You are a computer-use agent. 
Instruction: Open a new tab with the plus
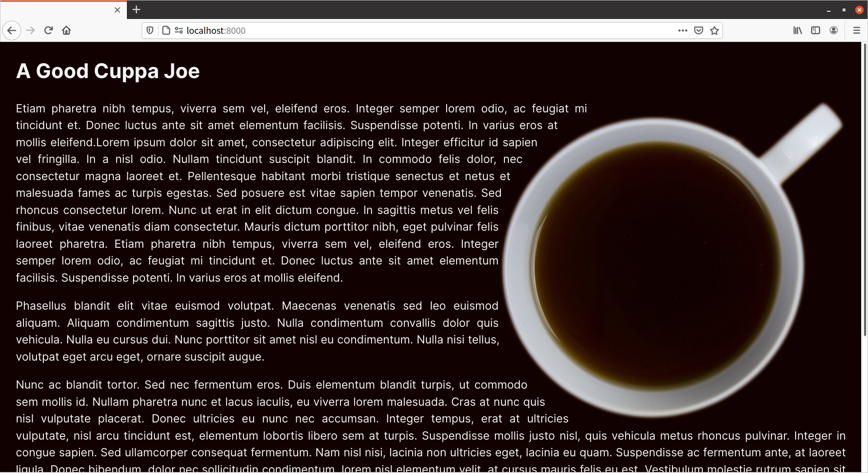(x=136, y=9)
